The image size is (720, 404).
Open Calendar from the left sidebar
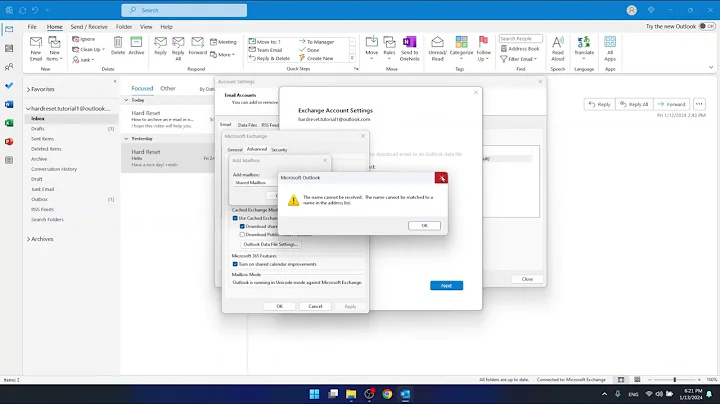click(x=9, y=48)
